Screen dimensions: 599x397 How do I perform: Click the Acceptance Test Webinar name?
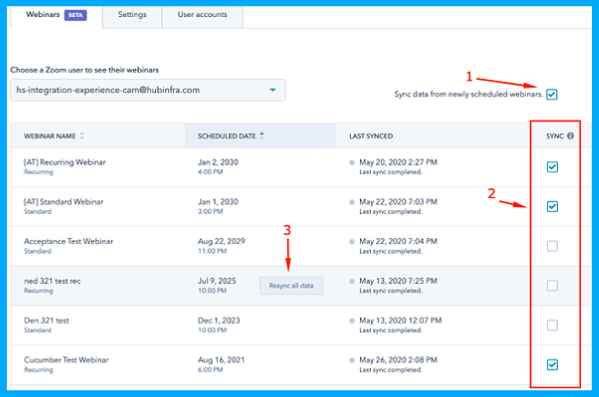point(68,241)
